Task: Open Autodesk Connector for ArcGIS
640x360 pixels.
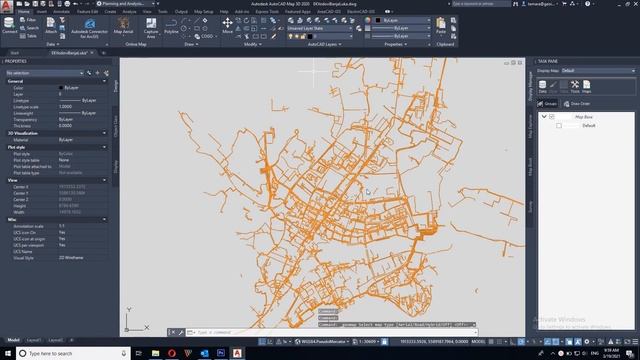Action: [89, 28]
